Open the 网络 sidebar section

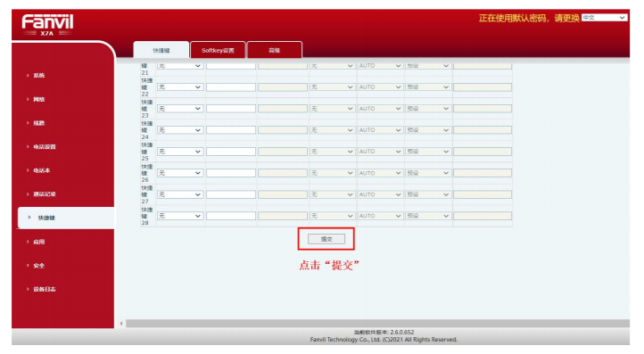(x=39, y=99)
